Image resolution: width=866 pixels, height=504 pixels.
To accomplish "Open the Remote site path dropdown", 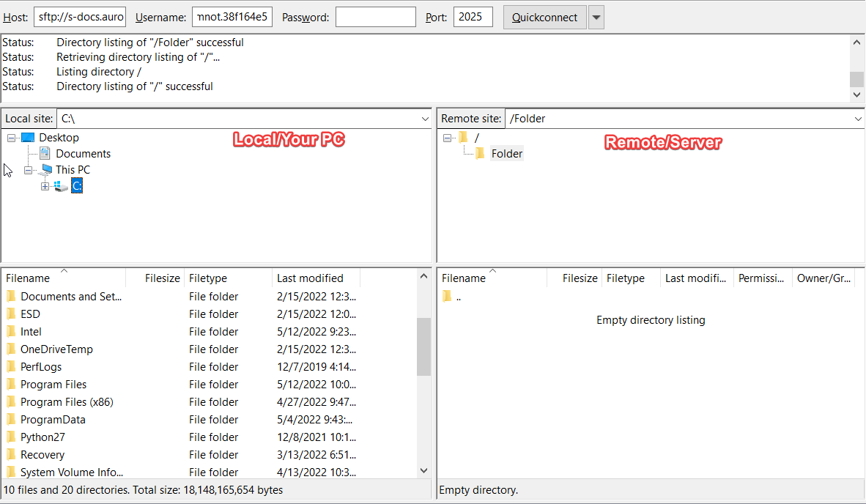I will [858, 118].
